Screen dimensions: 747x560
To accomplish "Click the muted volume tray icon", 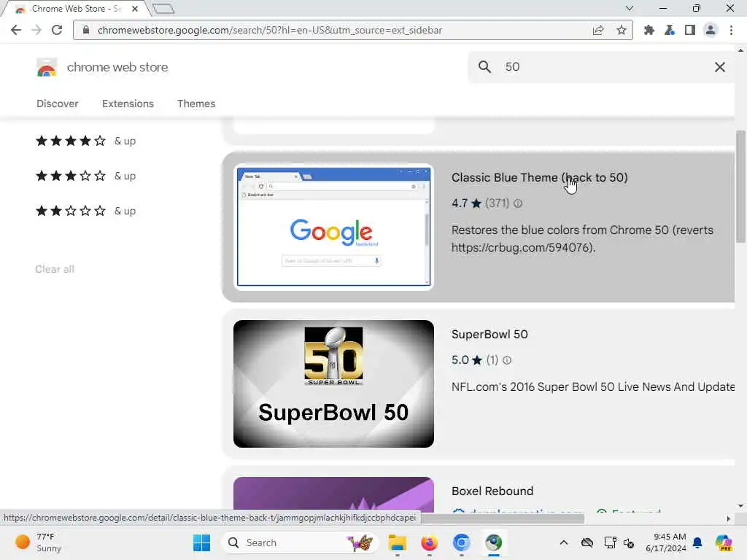I will pos(629,542).
